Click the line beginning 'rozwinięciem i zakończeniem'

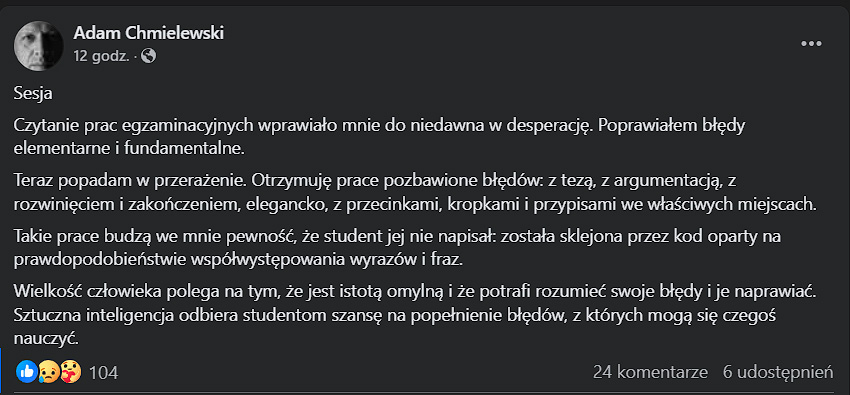tap(415, 204)
